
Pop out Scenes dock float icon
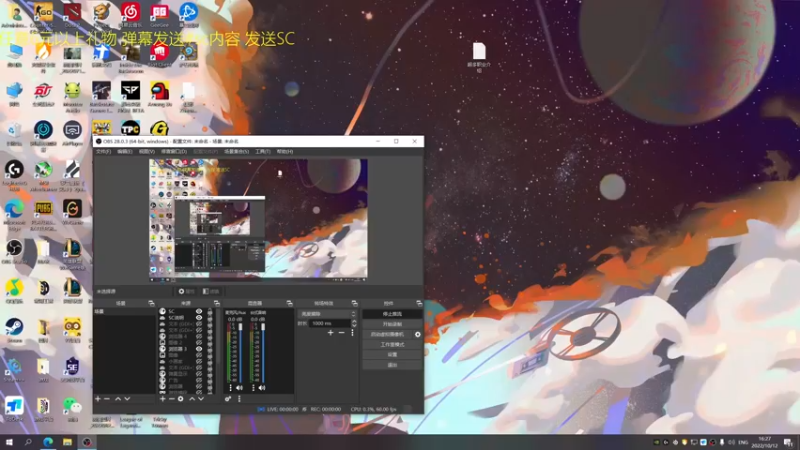tap(151, 303)
